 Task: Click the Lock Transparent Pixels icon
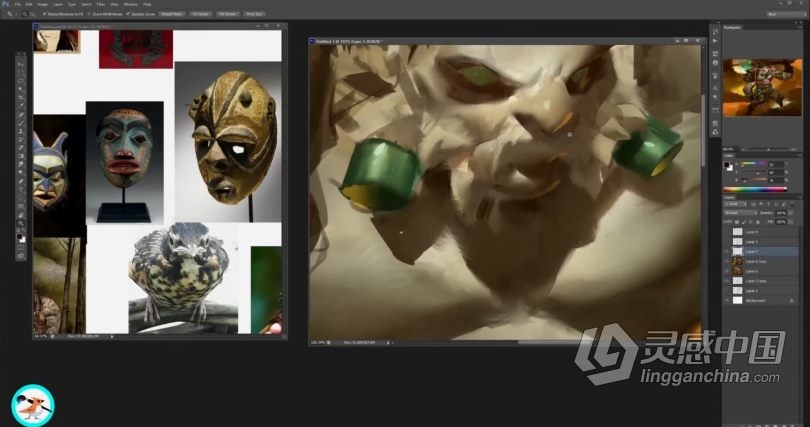pos(737,222)
